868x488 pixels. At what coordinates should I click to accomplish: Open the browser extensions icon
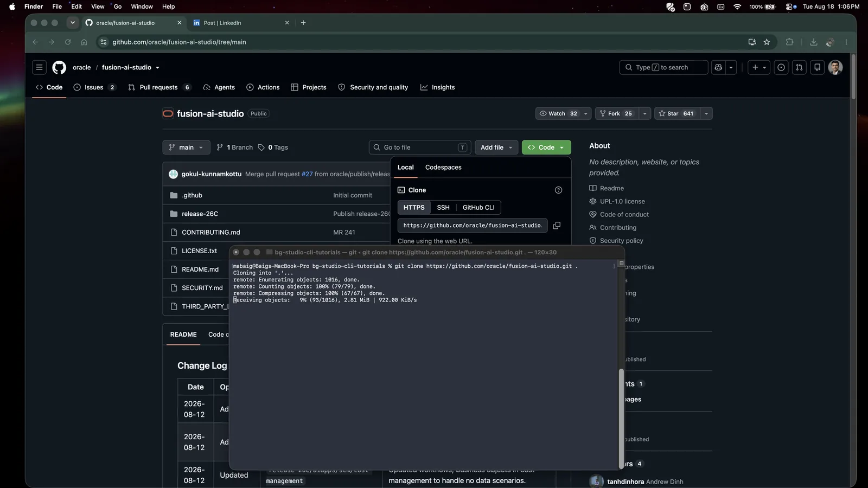(x=789, y=42)
